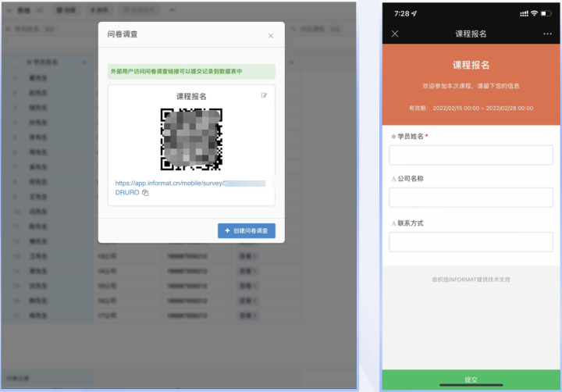The width and height of the screenshot is (562, 392).
Task: Expand the 学员姓名 column header dropdown in table
Action: pos(84,62)
